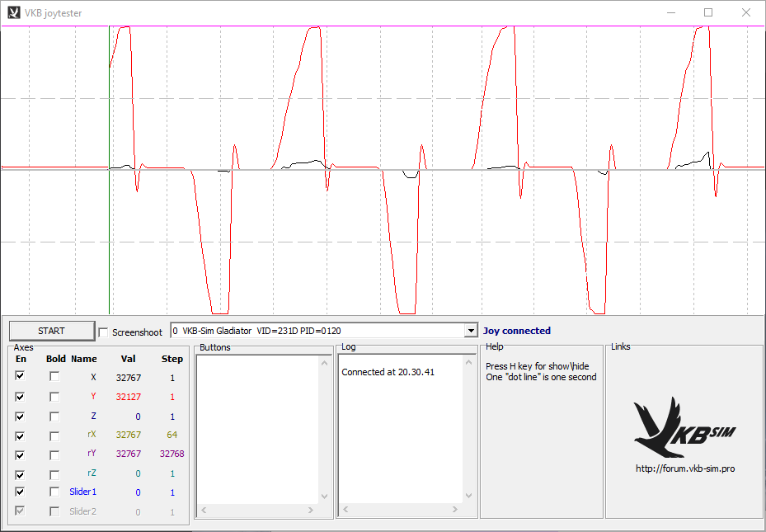Minimize the VKB joytester window
The image size is (766, 532).
(x=670, y=12)
